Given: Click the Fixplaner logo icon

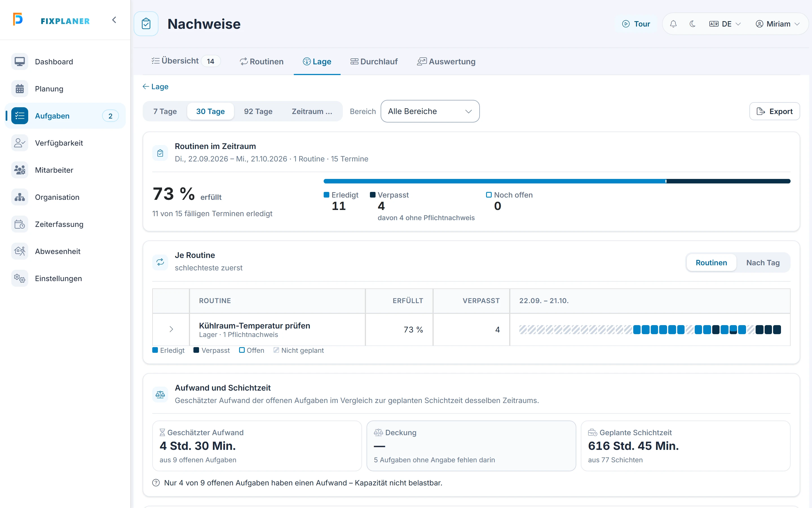Looking at the screenshot, I should 18,19.
